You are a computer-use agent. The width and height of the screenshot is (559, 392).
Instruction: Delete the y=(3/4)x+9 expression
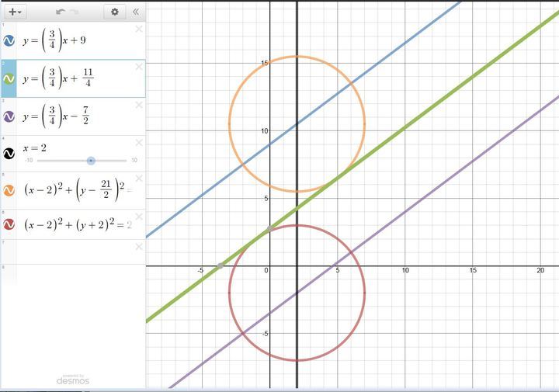click(138, 29)
